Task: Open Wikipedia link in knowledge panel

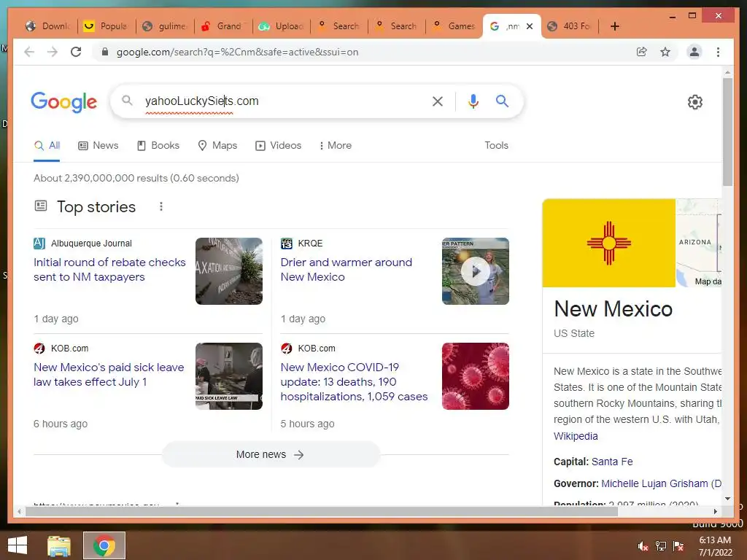Action: [x=576, y=436]
